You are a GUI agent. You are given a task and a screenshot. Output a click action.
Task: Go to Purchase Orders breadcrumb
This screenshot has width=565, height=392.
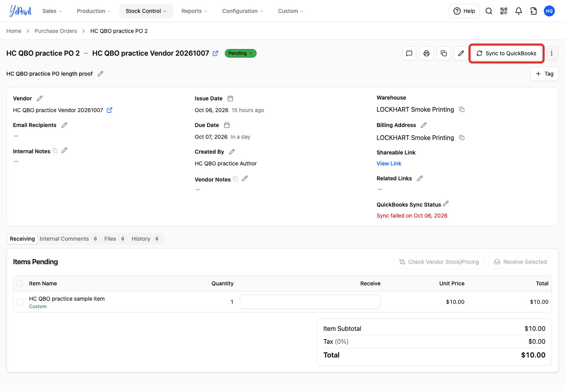(56, 31)
